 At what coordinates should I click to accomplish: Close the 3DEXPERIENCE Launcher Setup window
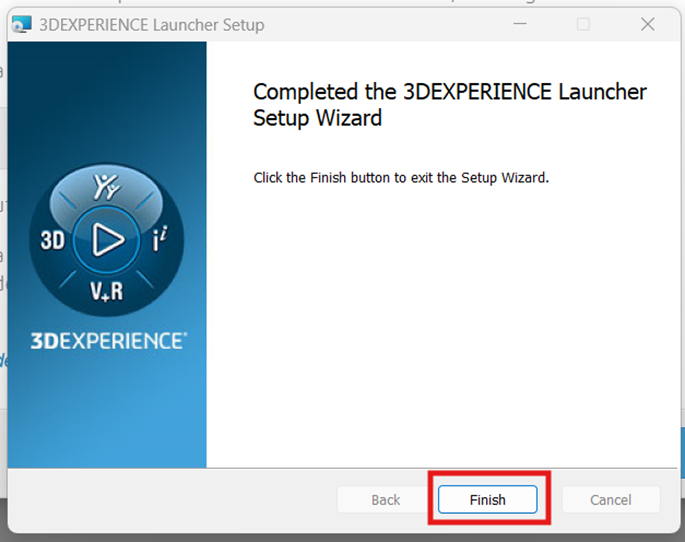point(647,24)
